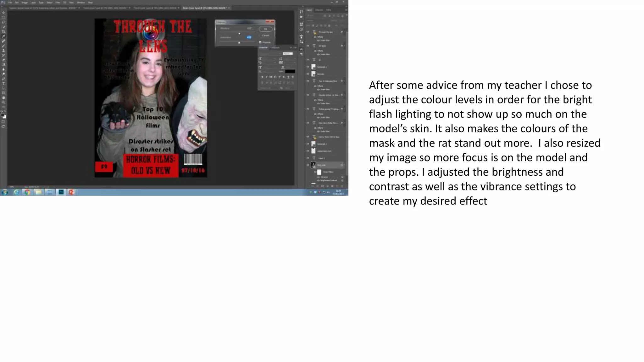Screen dimensions: 644x362
Task: Select the Lasso tool
Action: pyautogui.click(x=3, y=22)
